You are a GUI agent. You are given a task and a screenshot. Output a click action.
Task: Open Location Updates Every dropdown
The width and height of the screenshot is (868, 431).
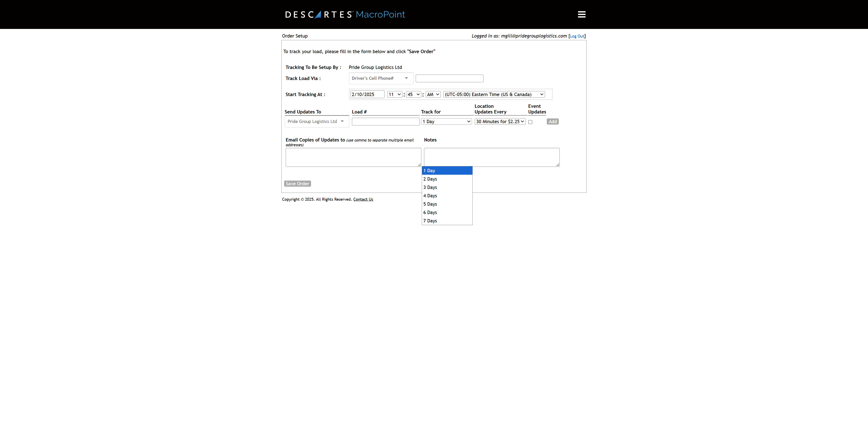[x=500, y=122]
